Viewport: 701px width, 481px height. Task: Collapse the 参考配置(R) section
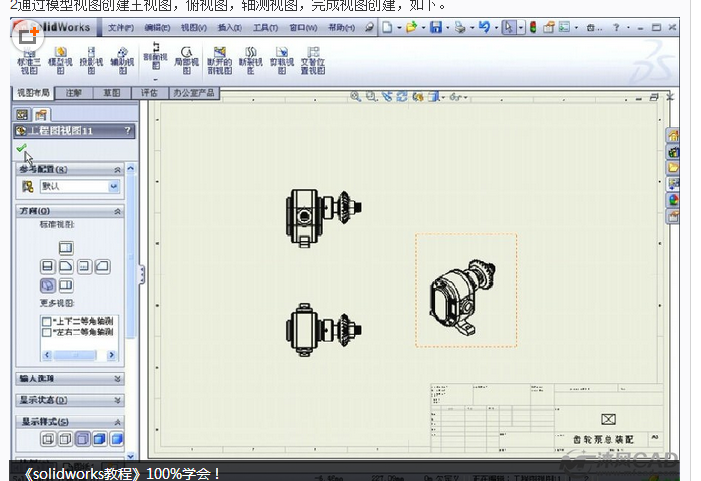[x=117, y=169]
